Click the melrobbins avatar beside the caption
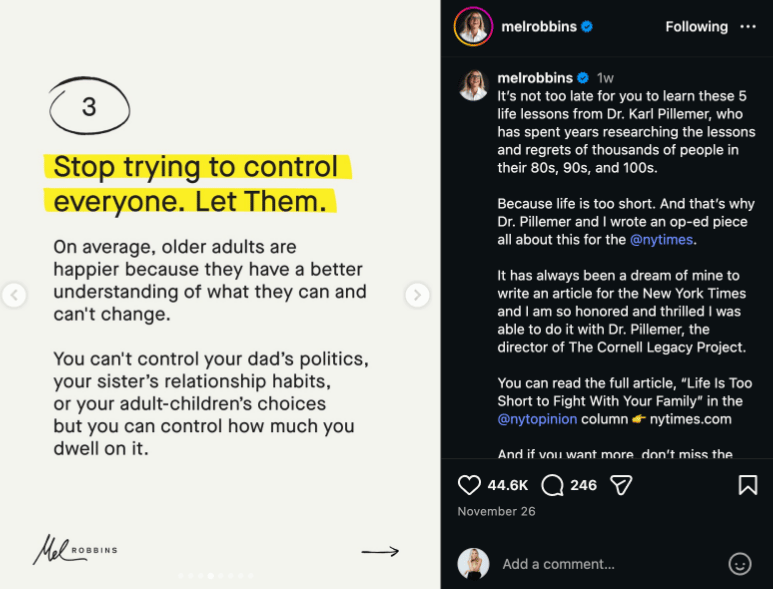The width and height of the screenshot is (773, 589). point(473,85)
